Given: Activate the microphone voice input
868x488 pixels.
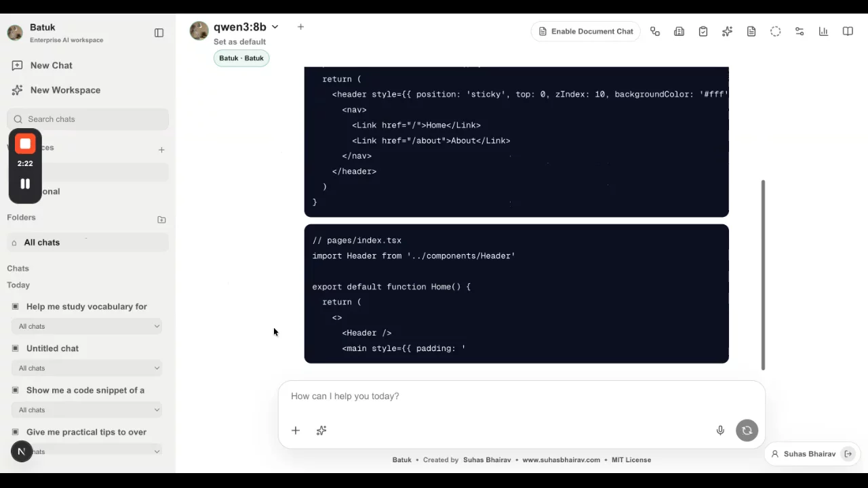Looking at the screenshot, I should [720, 430].
